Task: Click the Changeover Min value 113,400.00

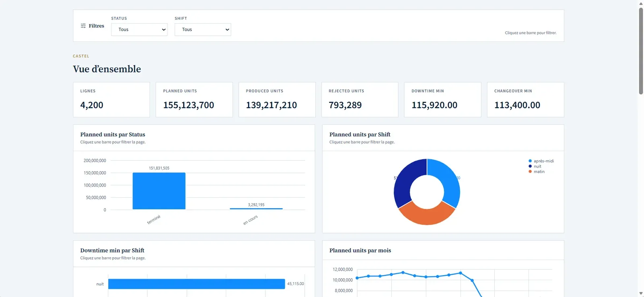Action: [x=517, y=105]
